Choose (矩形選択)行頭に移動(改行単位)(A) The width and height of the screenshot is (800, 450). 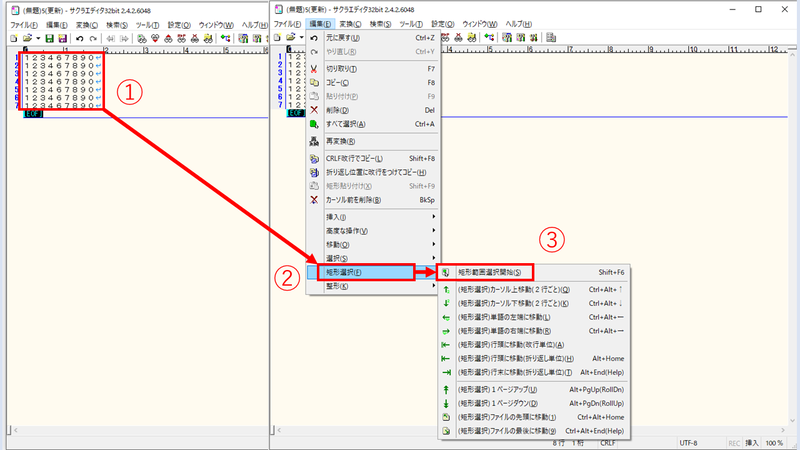pyautogui.click(x=534, y=345)
